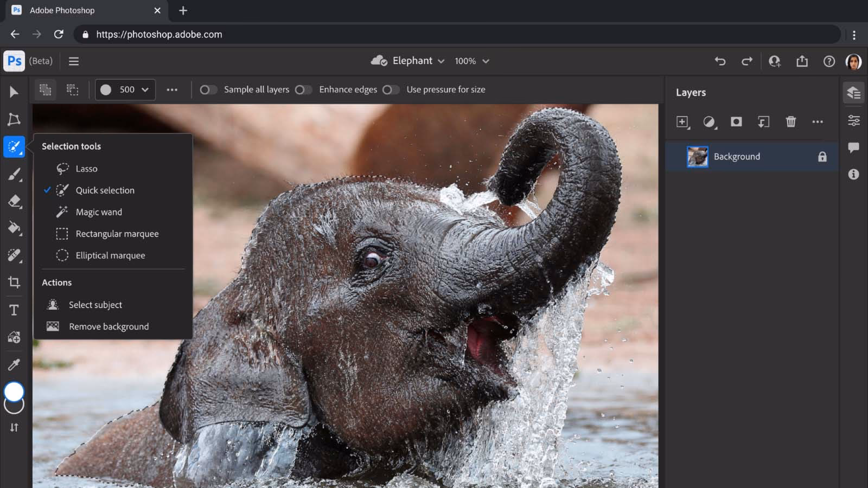Screen dimensions: 868x488
Task: Choose Magic wand from Selection tools
Action: click(98, 212)
